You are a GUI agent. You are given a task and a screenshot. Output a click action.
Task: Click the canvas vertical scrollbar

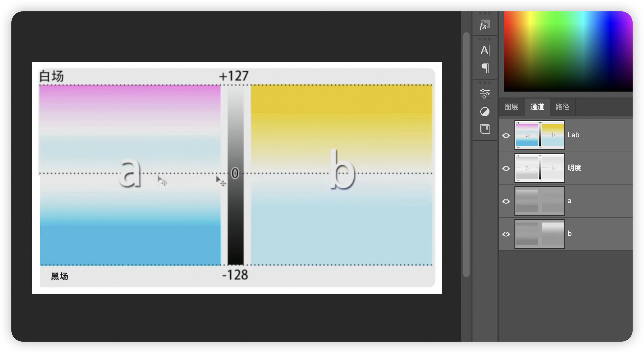click(466, 155)
